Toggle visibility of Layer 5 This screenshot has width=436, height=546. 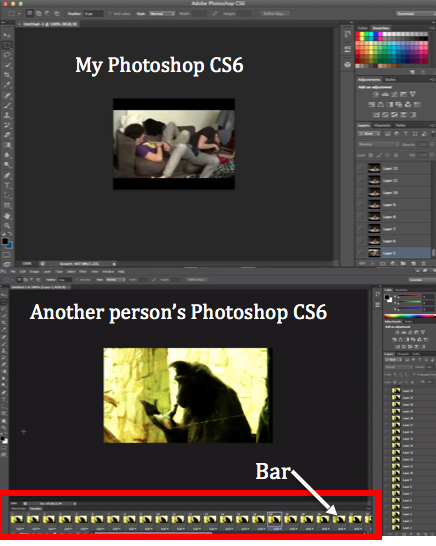[x=361, y=253]
